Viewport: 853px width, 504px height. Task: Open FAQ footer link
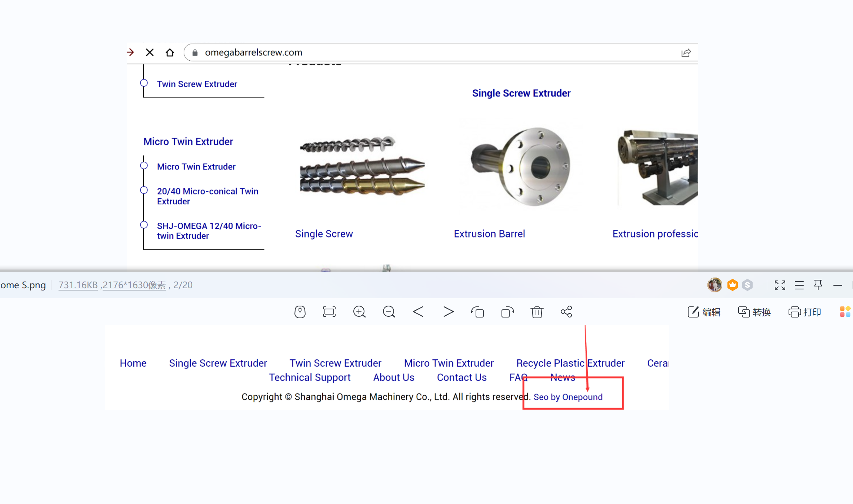(x=518, y=377)
